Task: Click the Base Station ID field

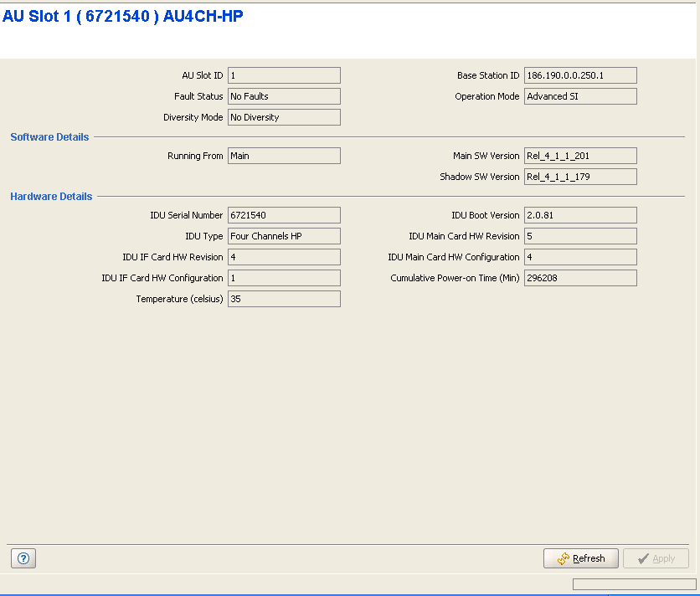Action: click(580, 75)
